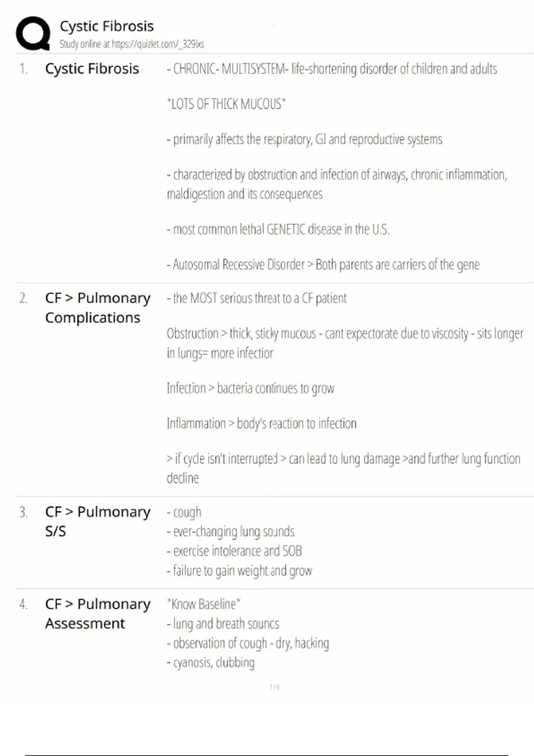Click the CF > Pulmonary S/S heading
The image size is (534, 756).
click(97, 521)
